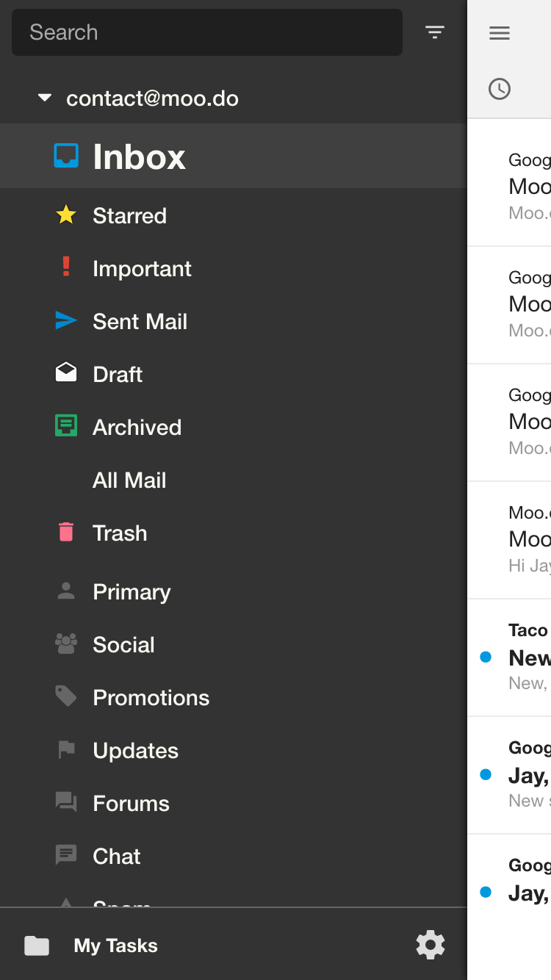Open the Draft folder

[x=234, y=374]
